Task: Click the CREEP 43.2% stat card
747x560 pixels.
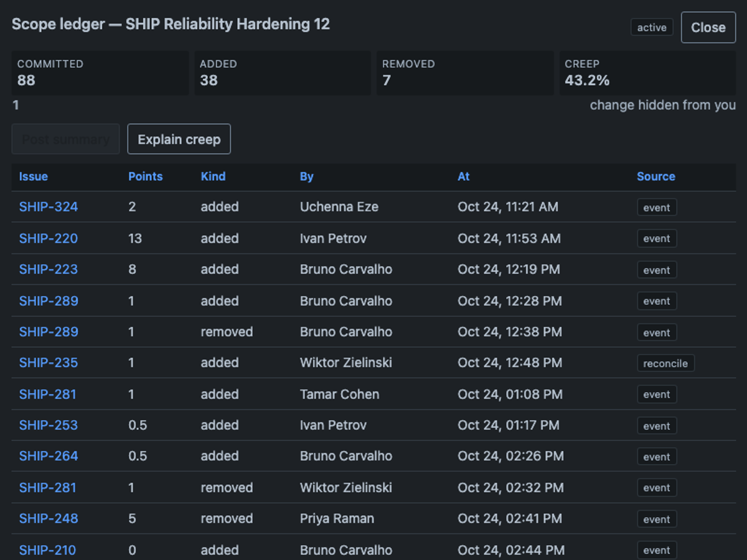Action: coord(647,73)
